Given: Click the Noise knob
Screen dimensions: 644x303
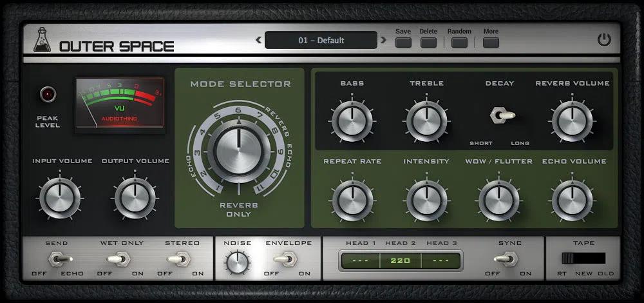Looking at the screenshot, I should [x=238, y=262].
